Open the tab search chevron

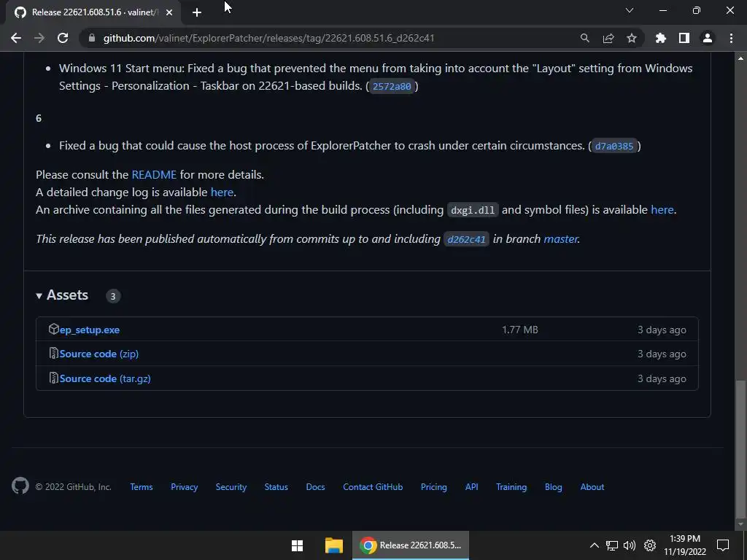[630, 10]
